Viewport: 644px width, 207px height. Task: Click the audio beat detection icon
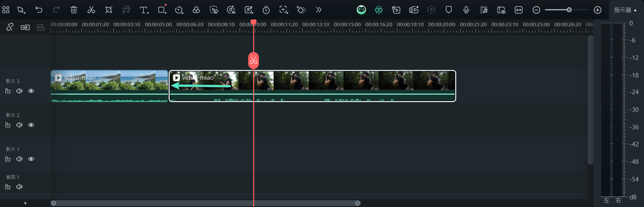click(x=126, y=10)
